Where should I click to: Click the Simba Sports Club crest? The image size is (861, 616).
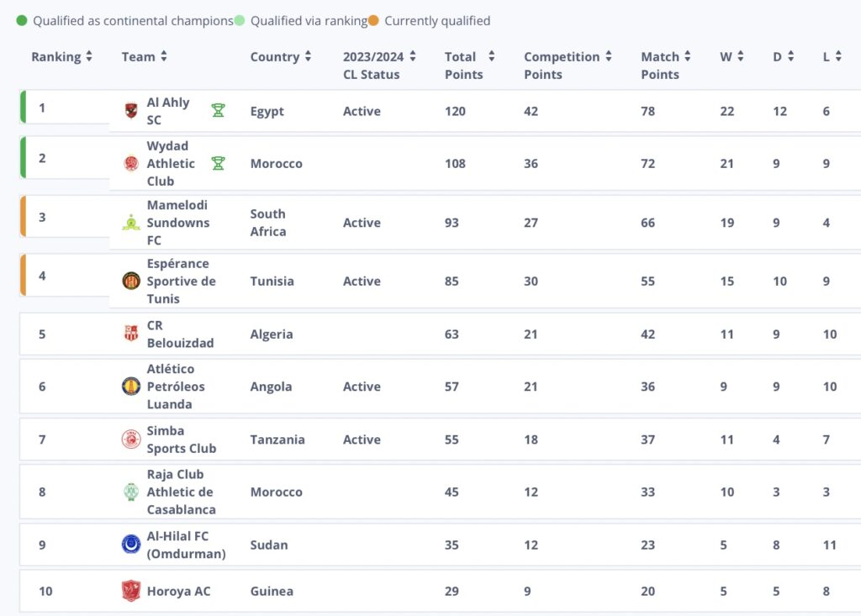[x=131, y=440]
